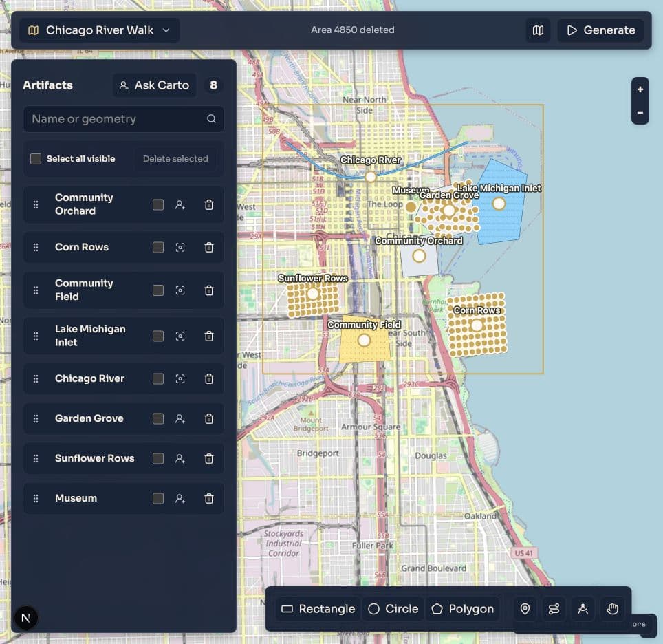Tick the Chicago River checkbox
This screenshot has height=644, width=663.
click(x=158, y=378)
